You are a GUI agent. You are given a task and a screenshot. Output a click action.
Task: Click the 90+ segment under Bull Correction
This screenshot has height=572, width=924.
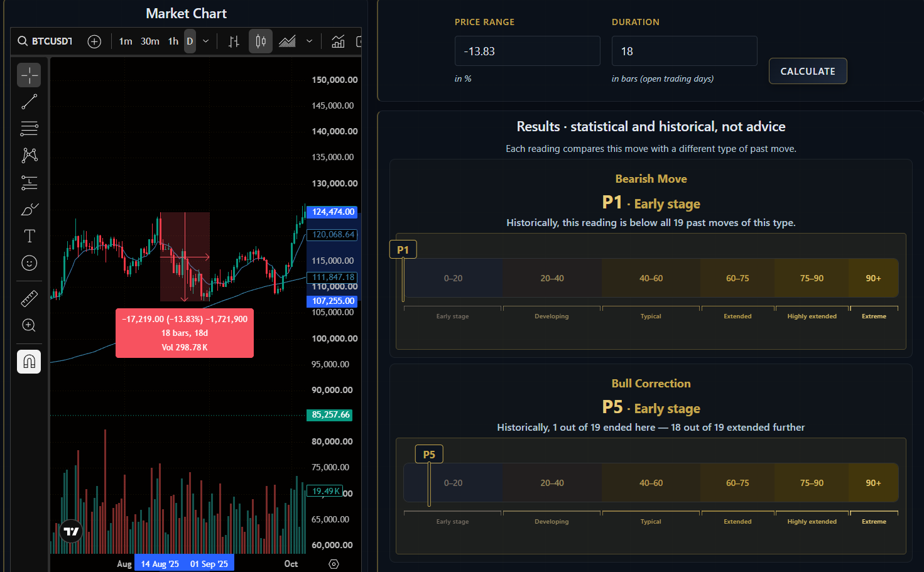pos(873,483)
